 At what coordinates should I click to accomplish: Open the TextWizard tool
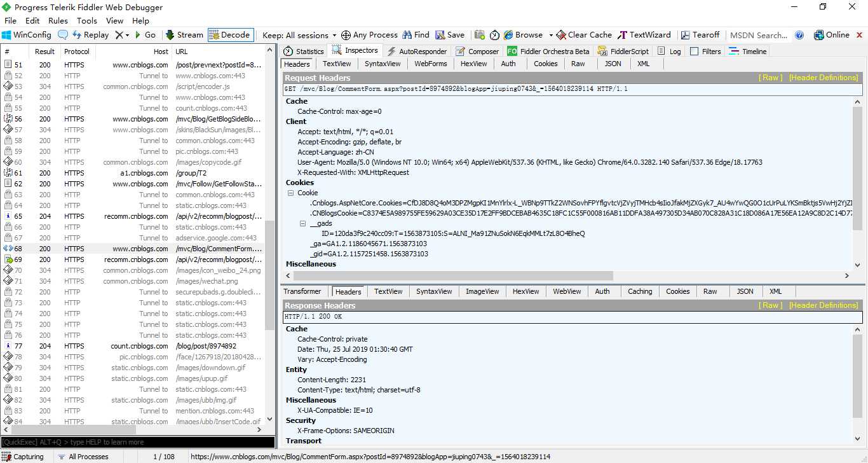[x=645, y=35]
